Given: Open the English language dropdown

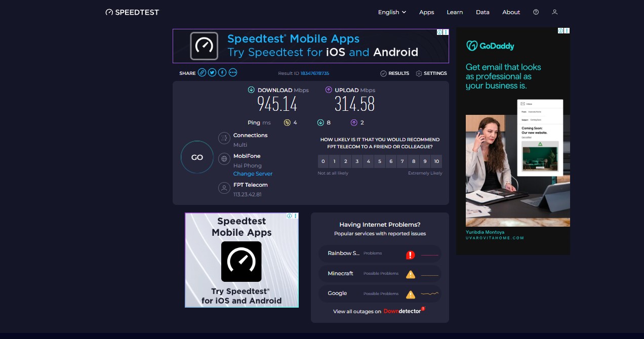Looking at the screenshot, I should point(391,12).
